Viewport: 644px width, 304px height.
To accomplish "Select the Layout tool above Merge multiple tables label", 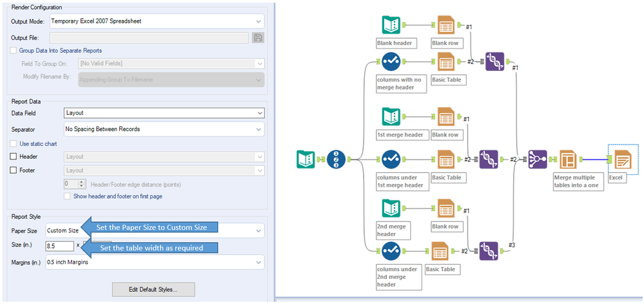I will [568, 159].
